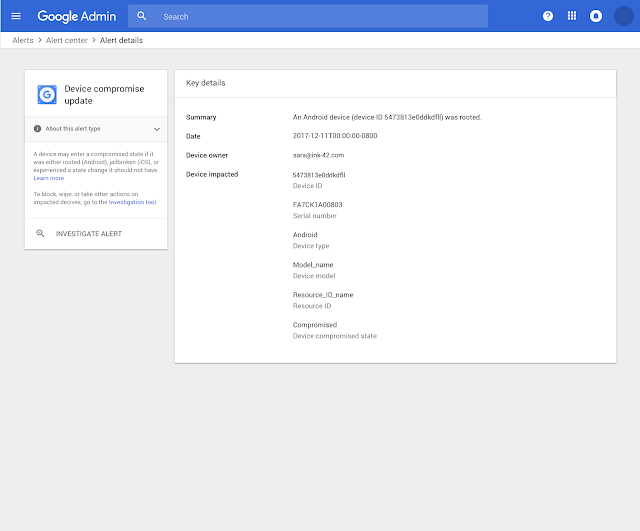This screenshot has height=531, width=640.
Task: Navigate to Alert center breadcrumb
Action: 66,40
